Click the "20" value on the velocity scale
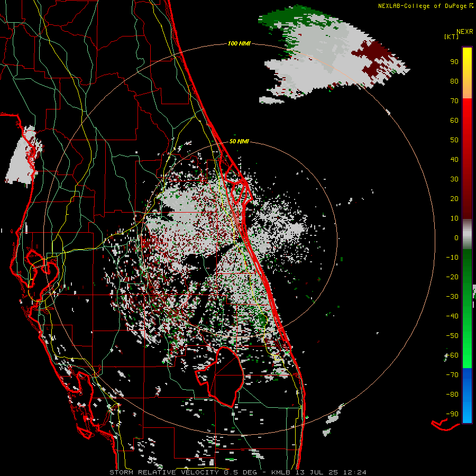 tap(454, 199)
